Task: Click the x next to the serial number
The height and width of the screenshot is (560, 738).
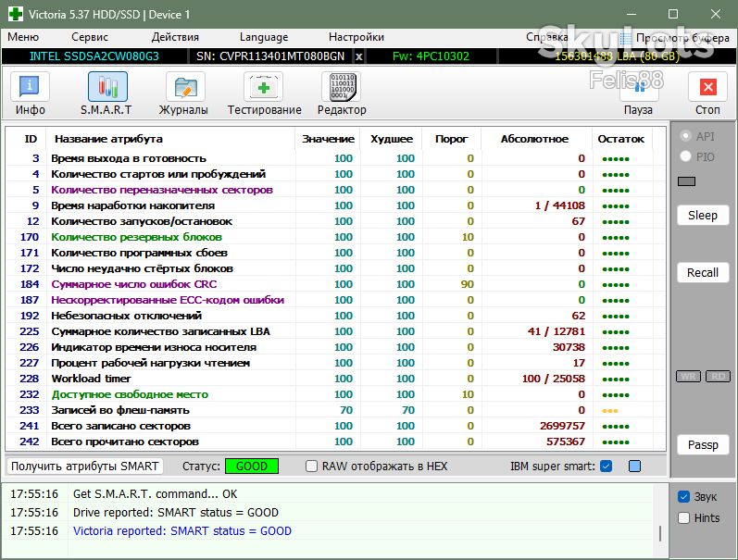Action: click(x=358, y=57)
